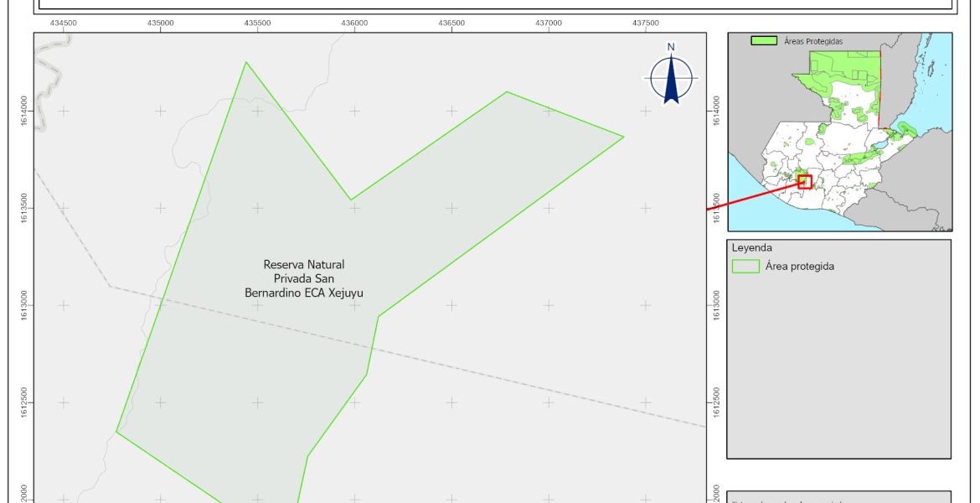Click the red locator square on inset map
The height and width of the screenshot is (503, 980).
tap(805, 181)
